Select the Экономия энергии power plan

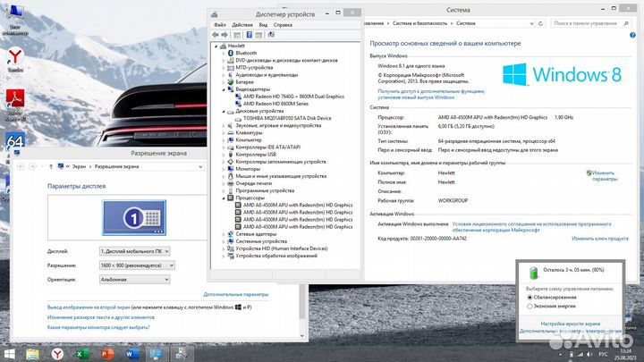(x=530, y=306)
